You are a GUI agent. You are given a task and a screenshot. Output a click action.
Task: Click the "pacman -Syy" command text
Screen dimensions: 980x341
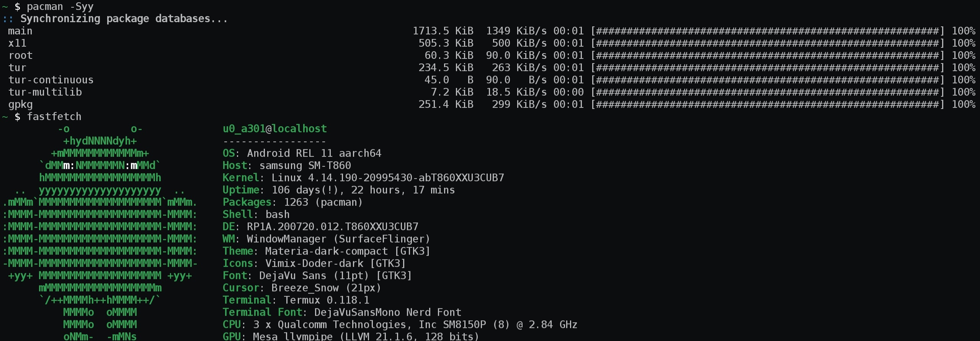point(60,6)
